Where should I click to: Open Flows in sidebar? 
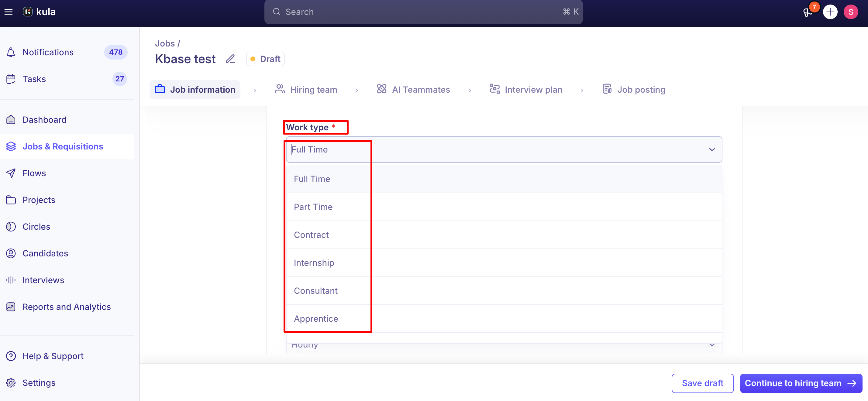[67, 173]
